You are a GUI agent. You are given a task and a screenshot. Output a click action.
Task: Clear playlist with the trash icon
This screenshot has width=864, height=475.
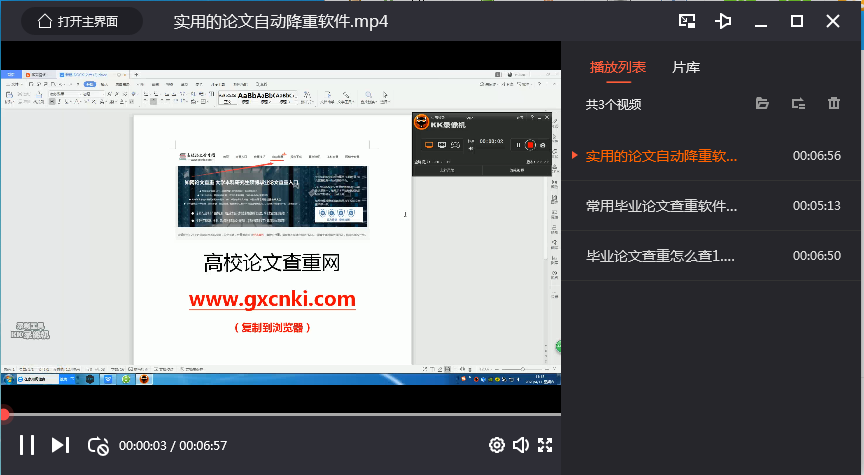(x=834, y=103)
